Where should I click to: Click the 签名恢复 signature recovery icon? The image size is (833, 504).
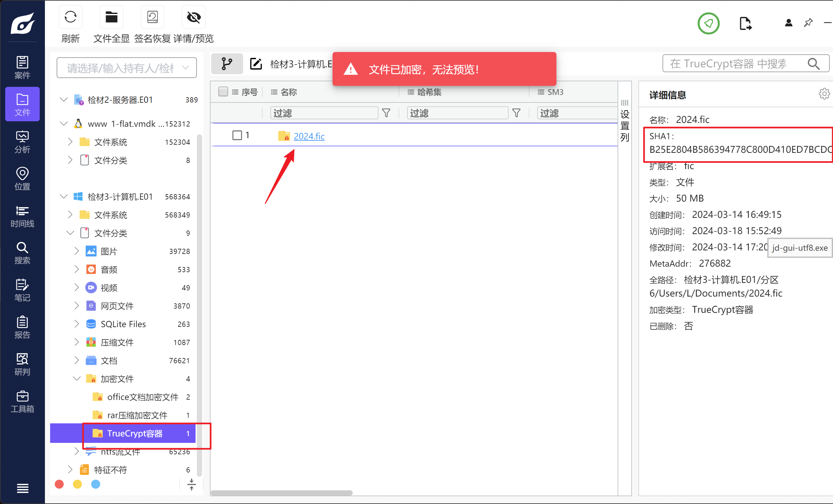click(x=153, y=17)
